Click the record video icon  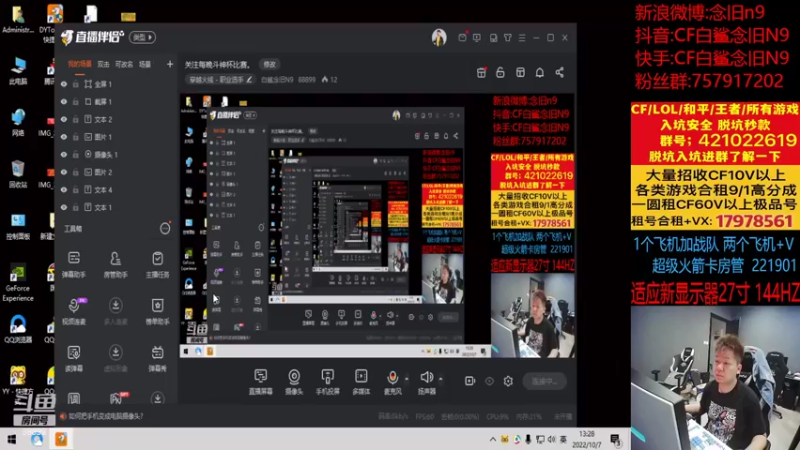click(x=470, y=381)
